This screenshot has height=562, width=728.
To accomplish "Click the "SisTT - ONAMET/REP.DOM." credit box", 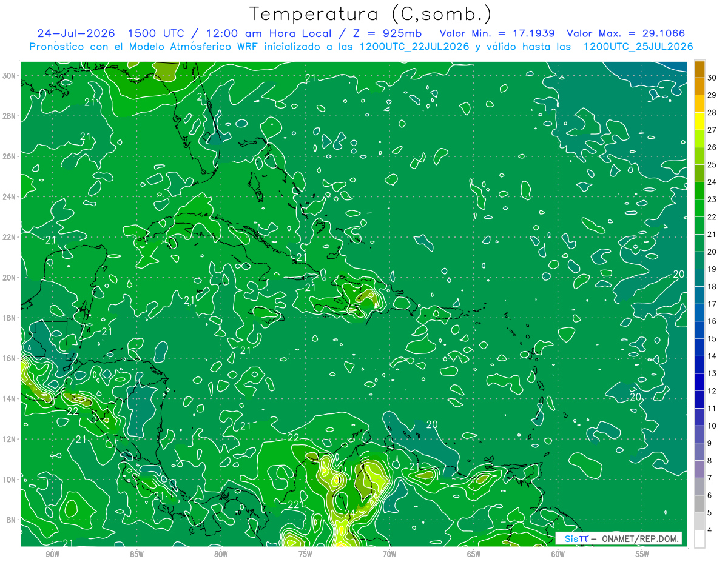I will 619,538.
